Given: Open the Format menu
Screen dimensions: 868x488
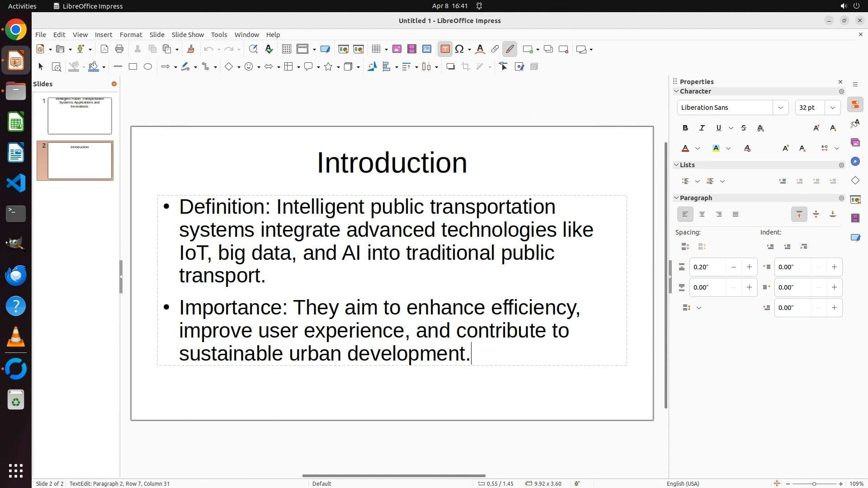Looking at the screenshot, I should click(x=131, y=35).
